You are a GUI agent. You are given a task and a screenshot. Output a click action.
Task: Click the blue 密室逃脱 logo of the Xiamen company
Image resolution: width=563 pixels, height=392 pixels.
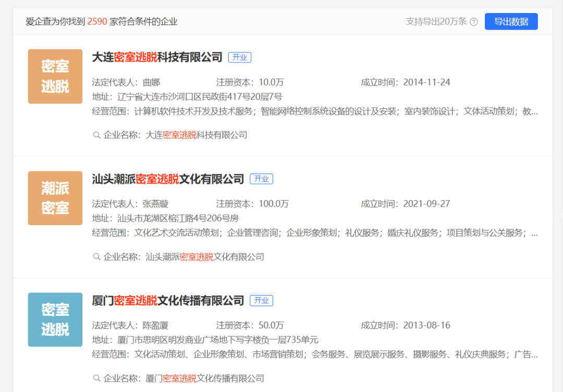[55, 320]
